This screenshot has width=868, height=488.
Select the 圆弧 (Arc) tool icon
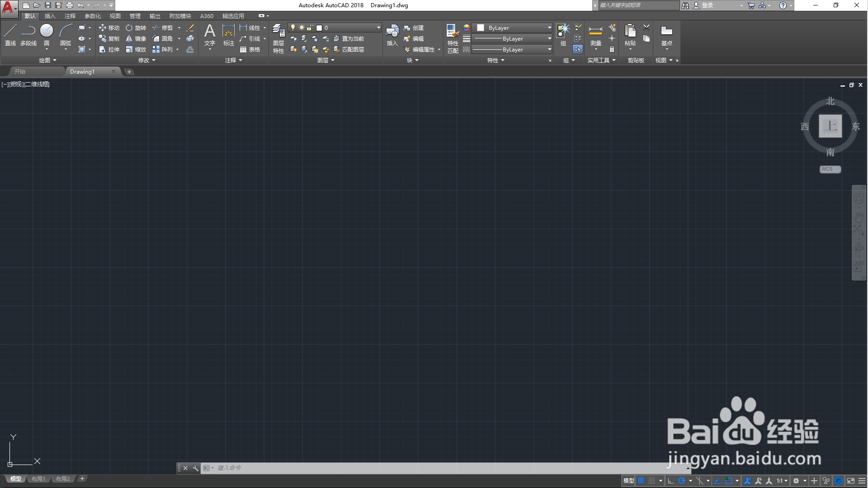pos(66,30)
